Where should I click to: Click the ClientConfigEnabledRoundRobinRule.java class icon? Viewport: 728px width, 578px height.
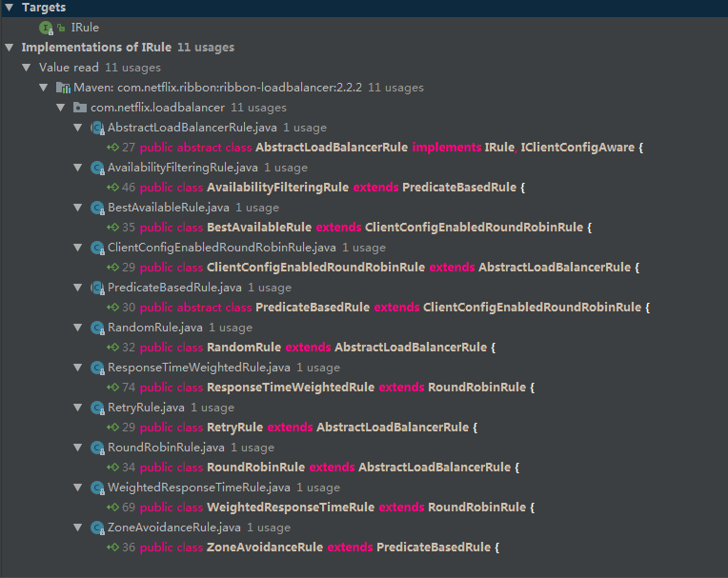pyautogui.click(x=97, y=248)
